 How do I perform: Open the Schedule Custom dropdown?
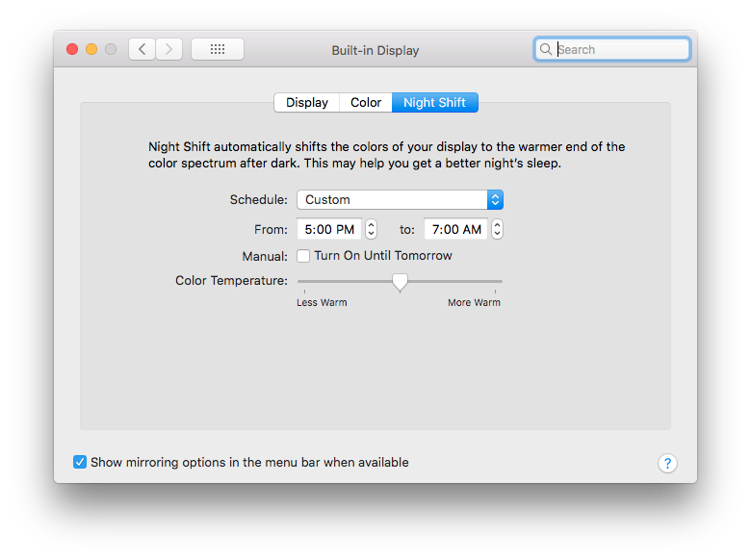point(400,199)
